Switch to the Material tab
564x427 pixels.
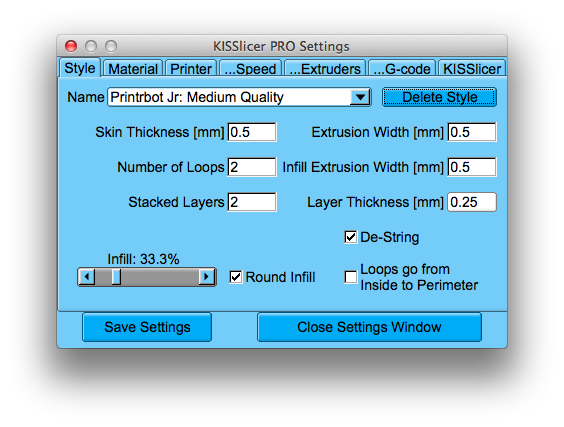click(133, 68)
